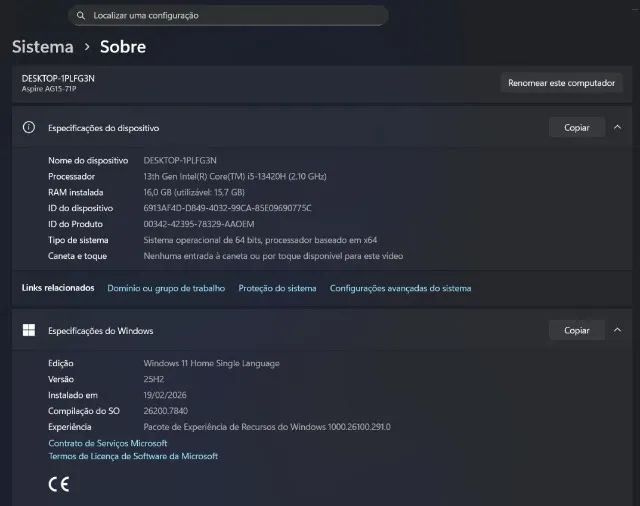Copy the Windows specifications with Copiar

[576, 330]
